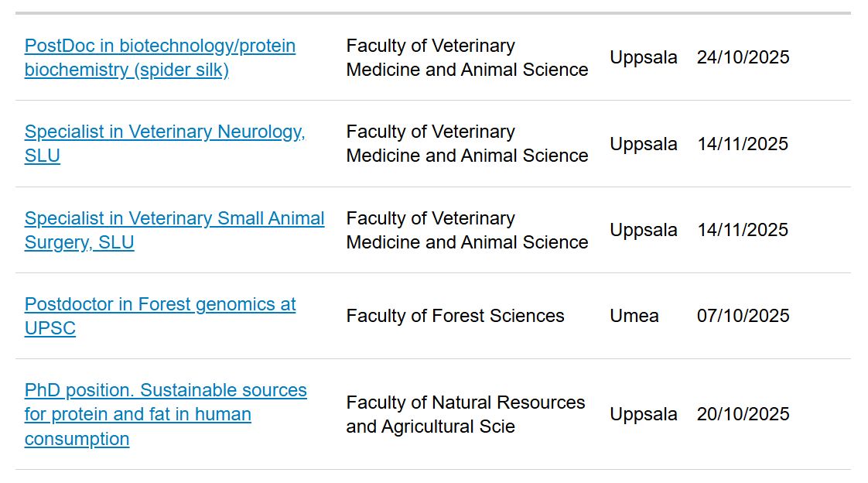Select the deadline 20/10/2025

coord(743,414)
